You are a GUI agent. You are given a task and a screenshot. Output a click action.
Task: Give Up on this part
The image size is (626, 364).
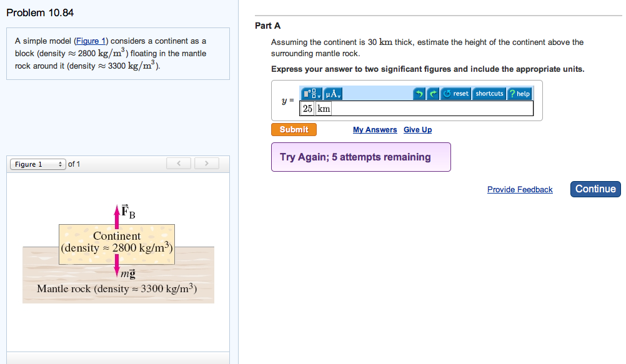click(x=417, y=129)
